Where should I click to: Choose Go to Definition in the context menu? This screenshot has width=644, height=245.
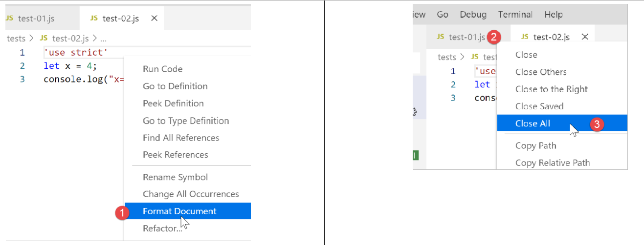[175, 86]
